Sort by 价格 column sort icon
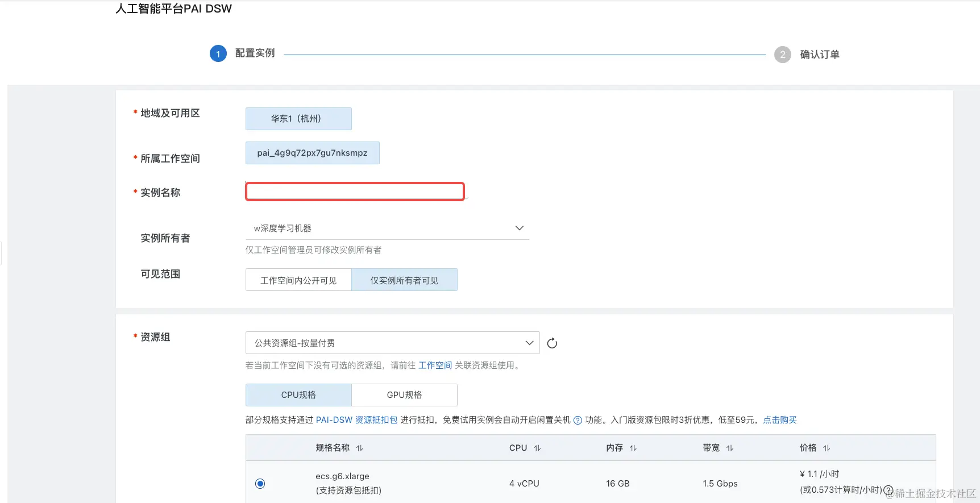Viewport: 980px width, 503px height. [x=827, y=448]
